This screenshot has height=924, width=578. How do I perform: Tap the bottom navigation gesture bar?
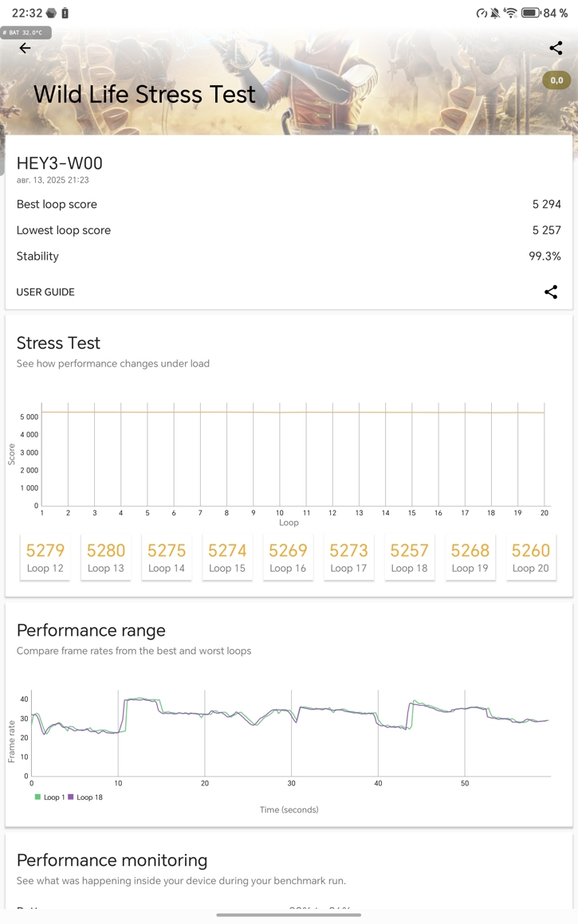[289, 915]
